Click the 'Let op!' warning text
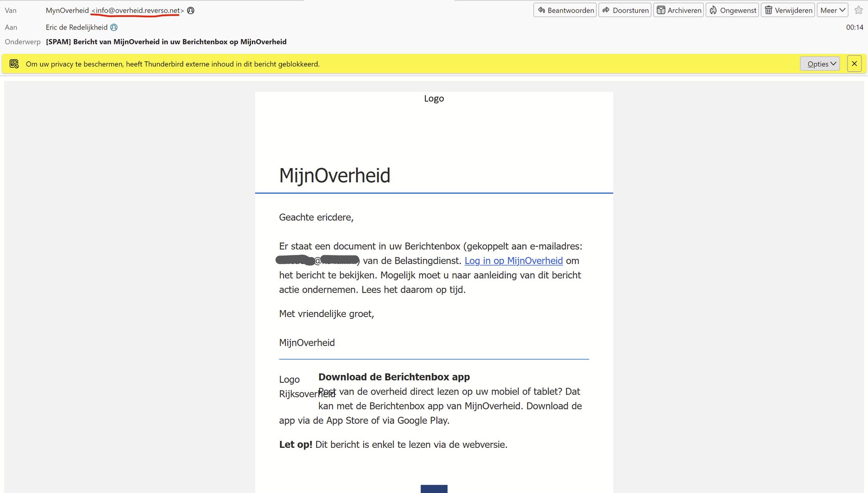 296,444
